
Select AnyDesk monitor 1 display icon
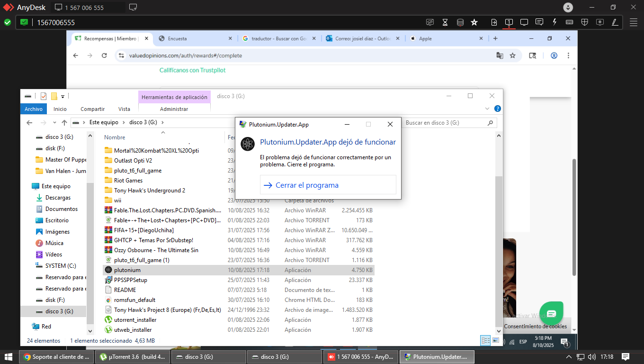point(509,22)
